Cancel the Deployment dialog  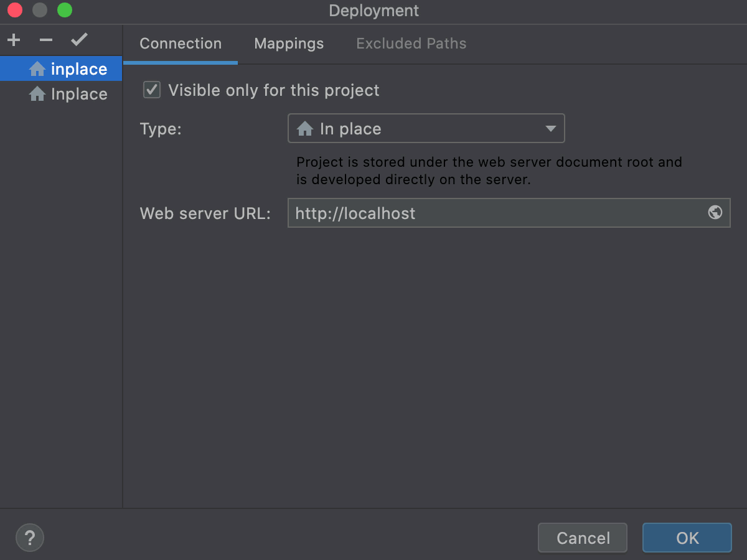click(x=582, y=537)
